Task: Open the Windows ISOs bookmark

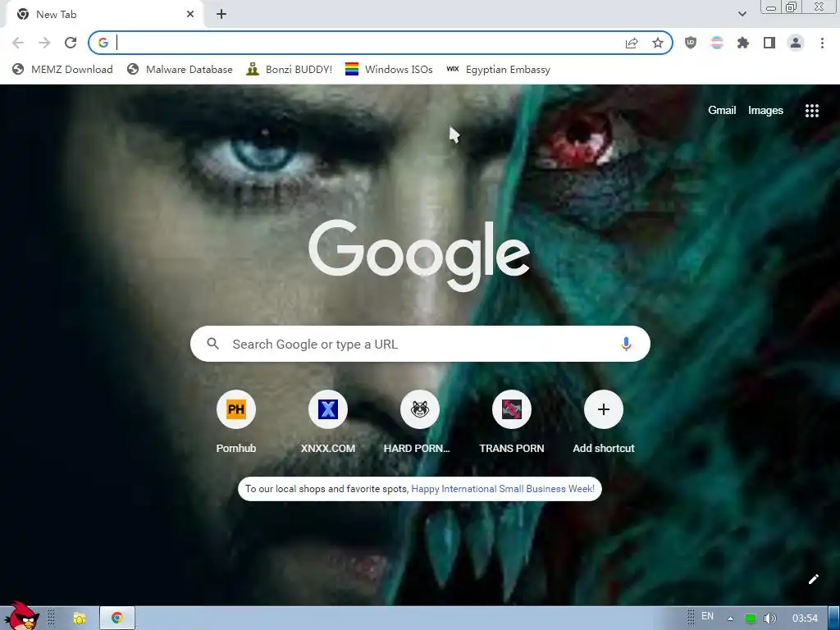Action: (x=389, y=69)
